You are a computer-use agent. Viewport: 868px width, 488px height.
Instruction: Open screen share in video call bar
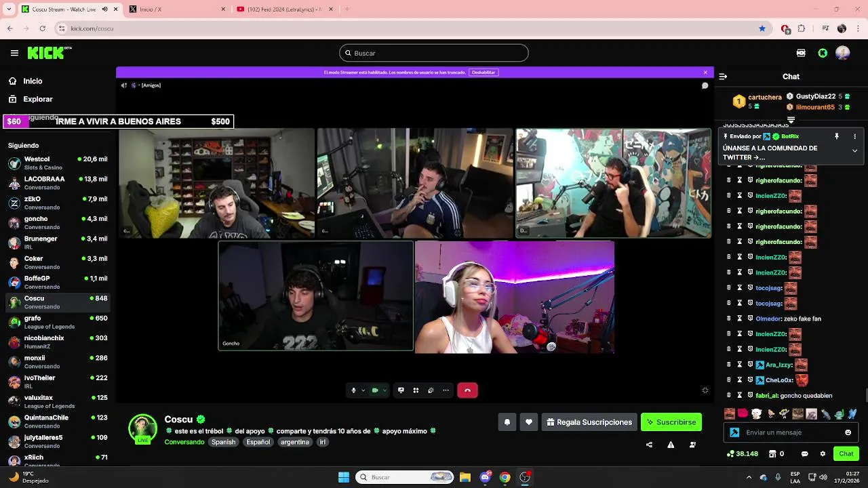[x=401, y=390]
